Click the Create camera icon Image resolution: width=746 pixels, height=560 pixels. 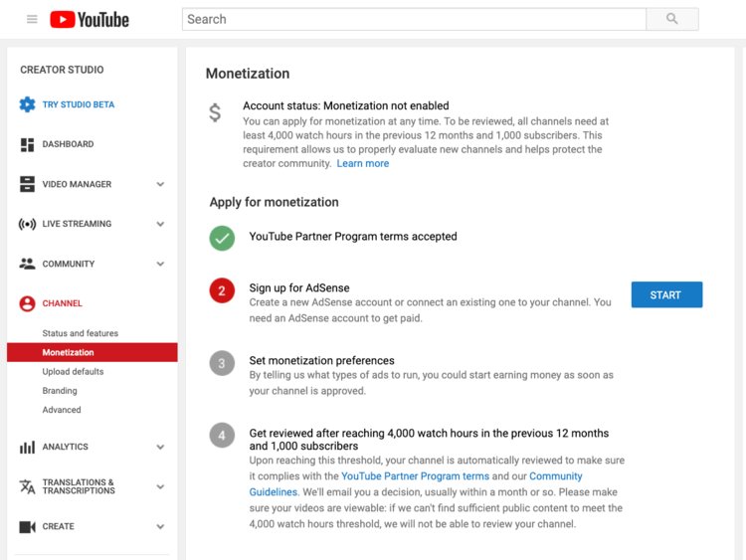pyautogui.click(x=27, y=526)
